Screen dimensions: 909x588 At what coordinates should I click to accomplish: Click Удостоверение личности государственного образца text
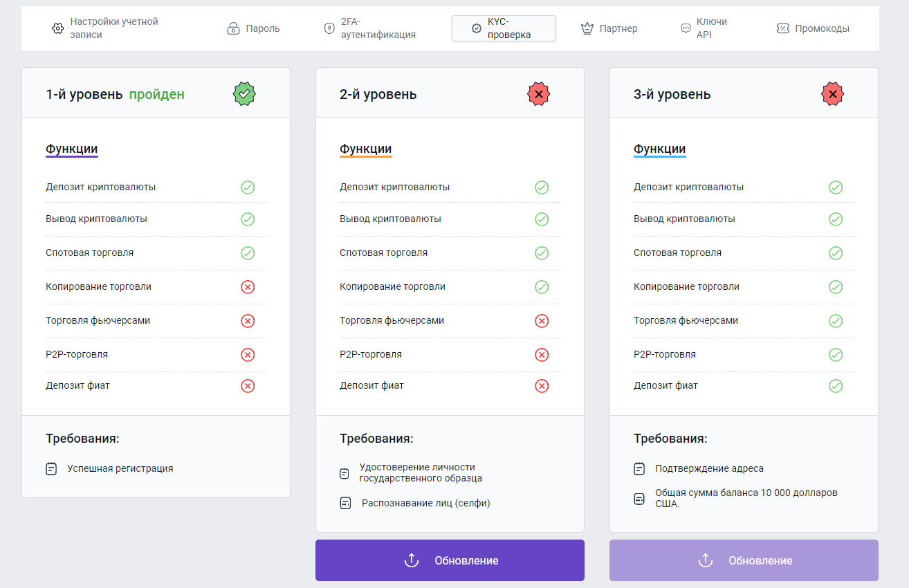coord(421,473)
